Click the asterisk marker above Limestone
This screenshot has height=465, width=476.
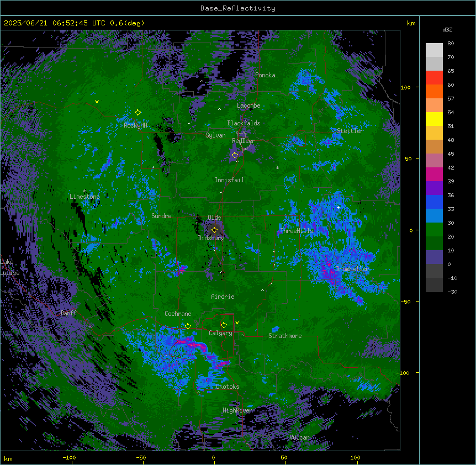[84, 191]
